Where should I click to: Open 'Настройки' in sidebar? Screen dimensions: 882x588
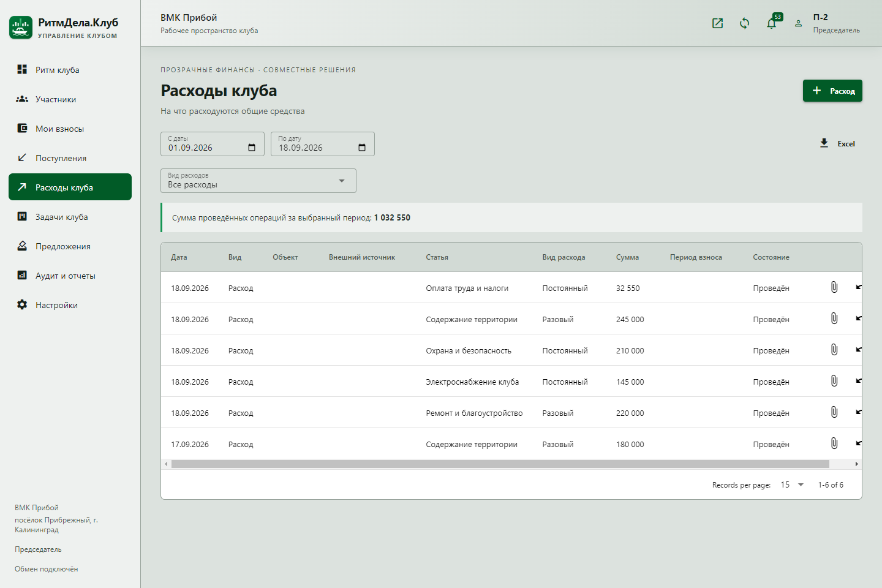[70, 305]
